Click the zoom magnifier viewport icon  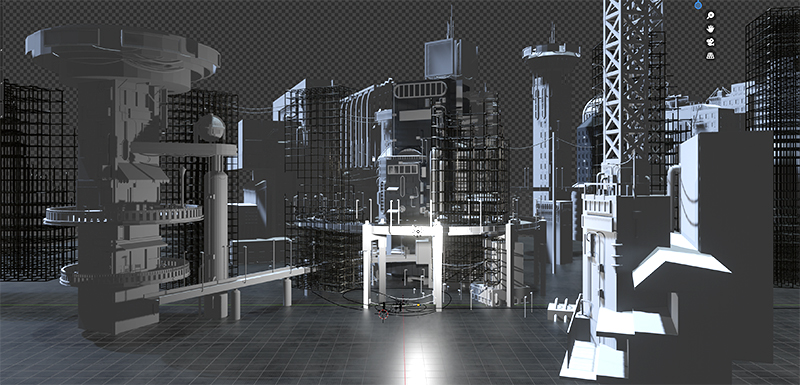710,15
